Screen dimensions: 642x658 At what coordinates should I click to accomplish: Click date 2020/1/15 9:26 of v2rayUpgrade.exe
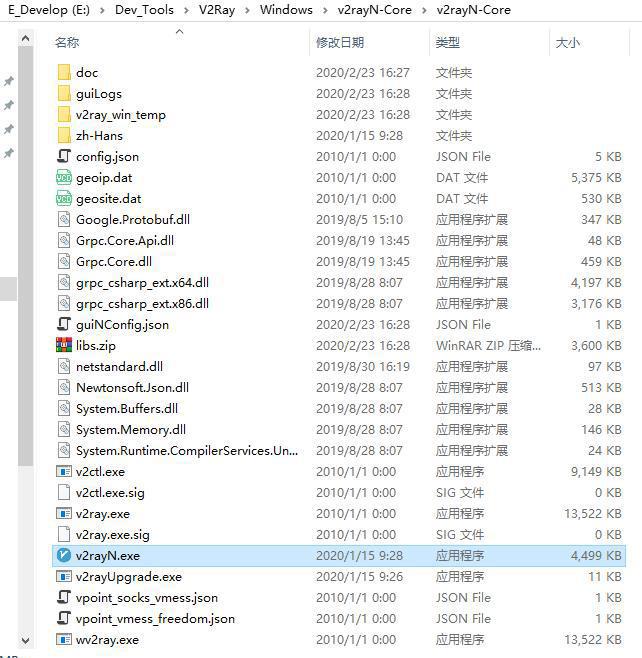[359, 577]
